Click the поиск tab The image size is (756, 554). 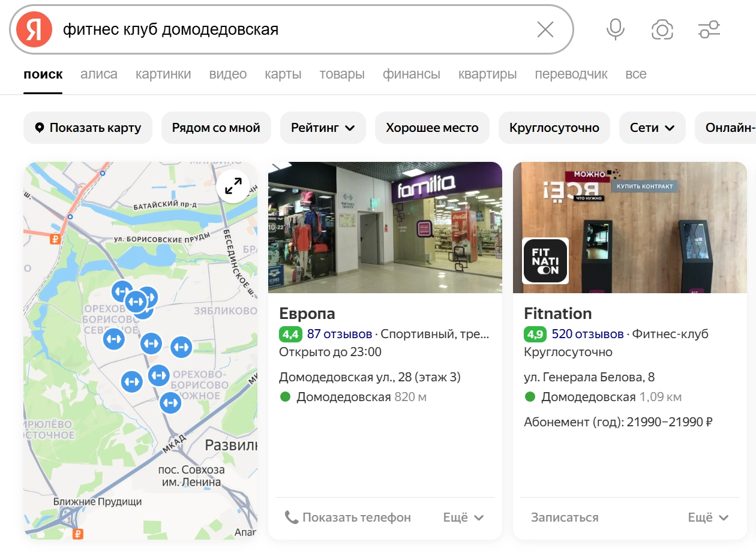click(43, 74)
